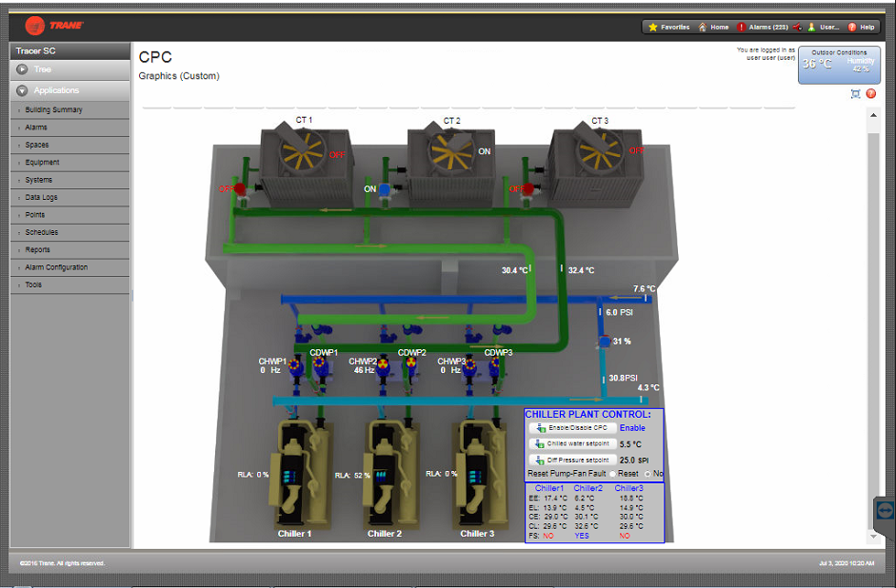The height and width of the screenshot is (588, 896).
Task: Click the CT 3 cooling tower fan
Action: coord(598,151)
